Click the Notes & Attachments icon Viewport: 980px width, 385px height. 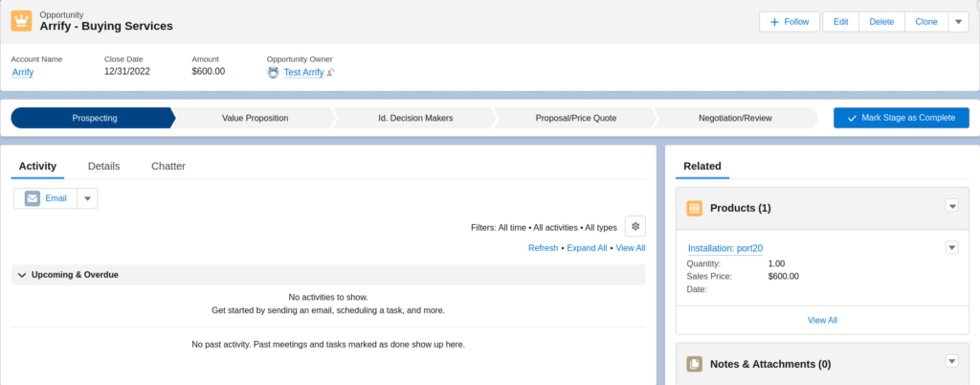[695, 364]
